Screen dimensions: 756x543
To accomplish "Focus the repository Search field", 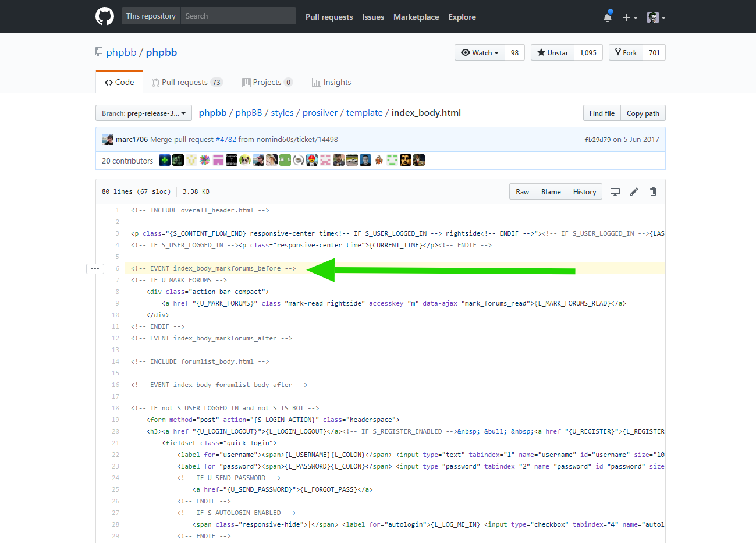I will pos(239,16).
